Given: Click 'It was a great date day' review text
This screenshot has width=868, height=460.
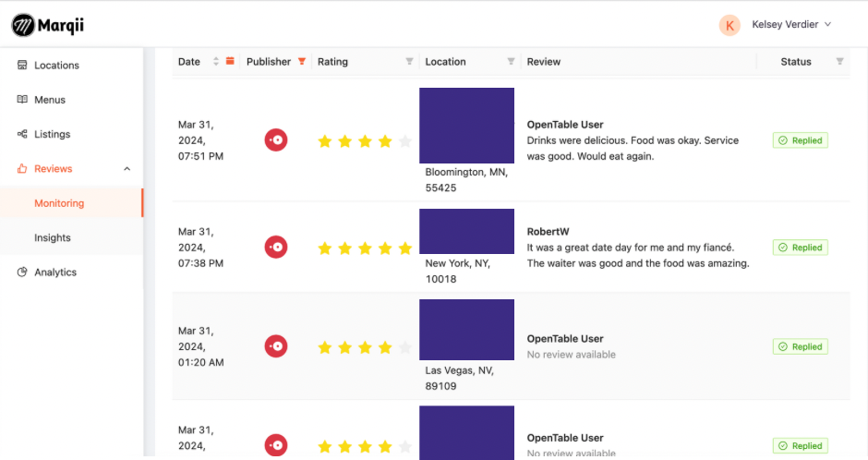Looking at the screenshot, I should (x=638, y=255).
